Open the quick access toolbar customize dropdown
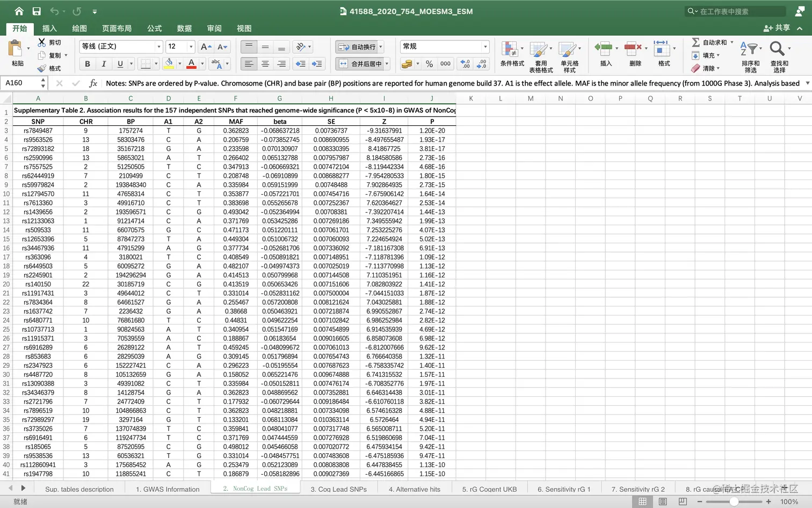 click(95, 11)
